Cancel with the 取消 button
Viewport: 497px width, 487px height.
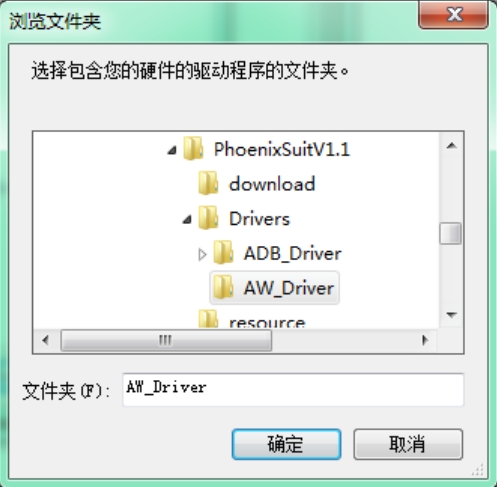pos(408,444)
